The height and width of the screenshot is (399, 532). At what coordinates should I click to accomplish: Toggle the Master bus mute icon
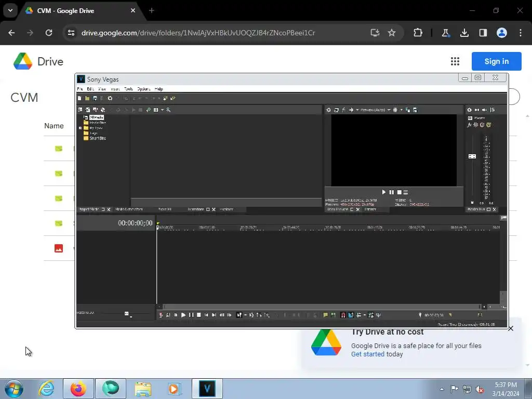(482, 125)
